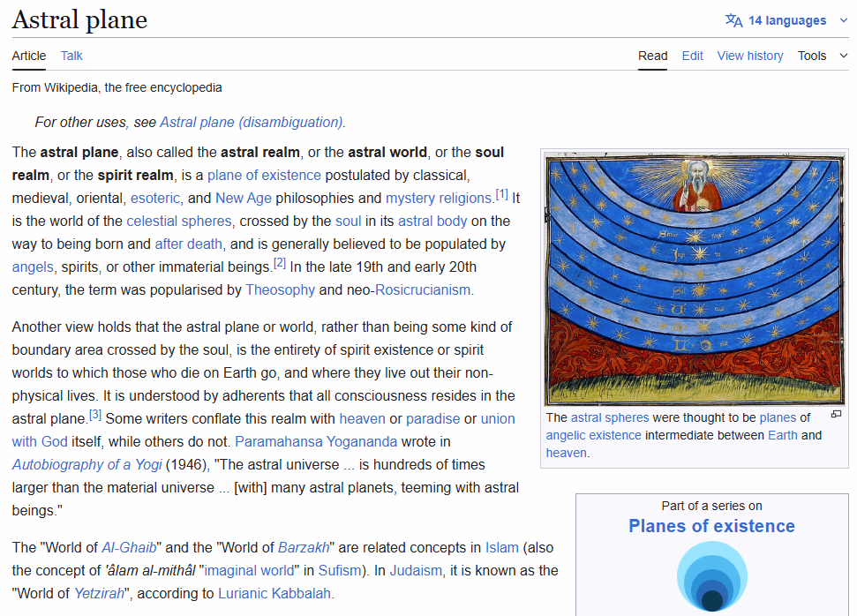This screenshot has height=616, width=857.
Task: Open the Planes of existence series title
Action: coord(711,526)
